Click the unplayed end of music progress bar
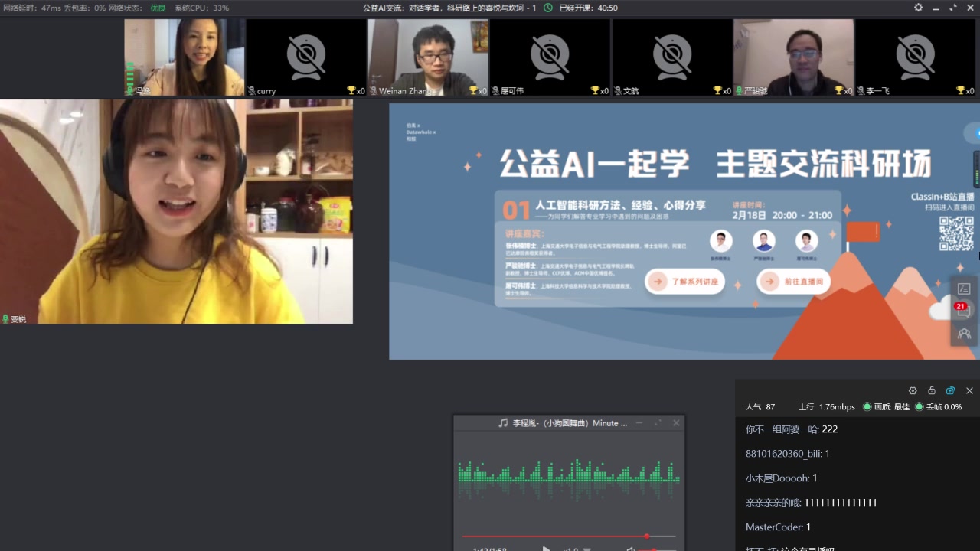The width and height of the screenshot is (980, 551). pyautogui.click(x=663, y=536)
